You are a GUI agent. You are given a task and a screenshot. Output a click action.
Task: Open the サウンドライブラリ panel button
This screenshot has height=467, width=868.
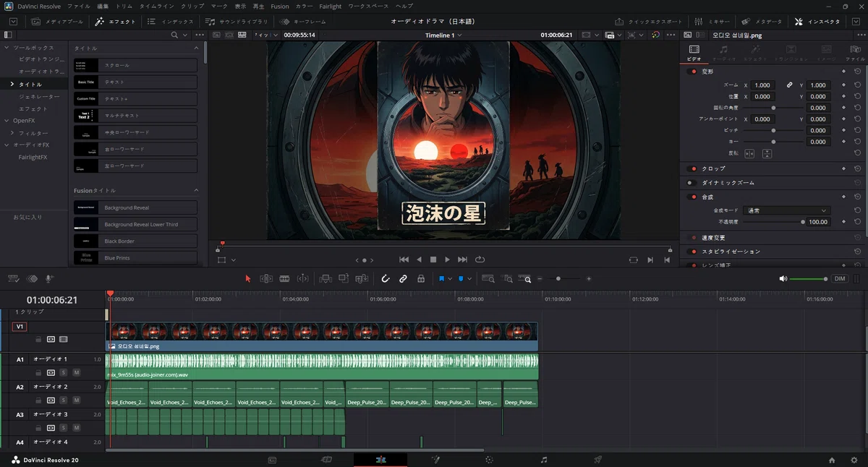tap(237, 22)
